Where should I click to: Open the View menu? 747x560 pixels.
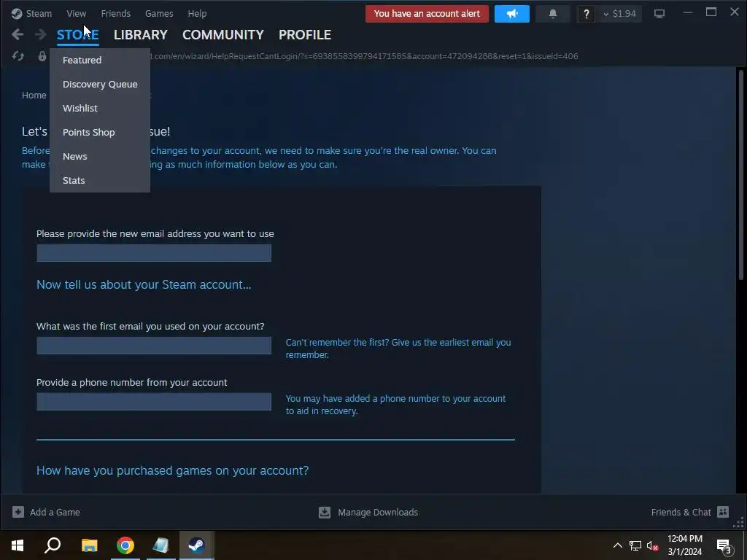click(x=76, y=13)
